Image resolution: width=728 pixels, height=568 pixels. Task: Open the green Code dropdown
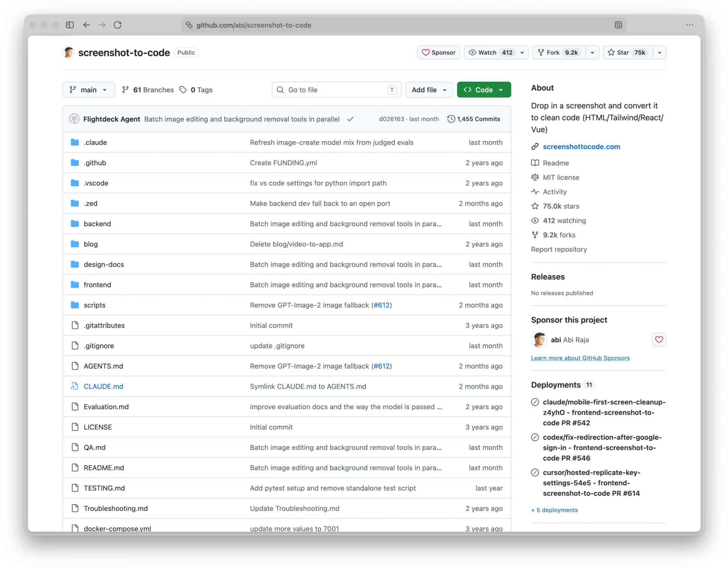pos(484,90)
